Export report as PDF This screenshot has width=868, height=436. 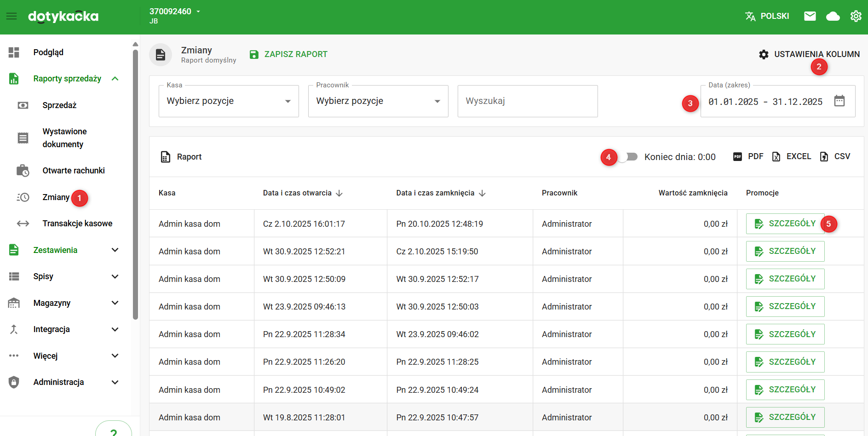(748, 157)
